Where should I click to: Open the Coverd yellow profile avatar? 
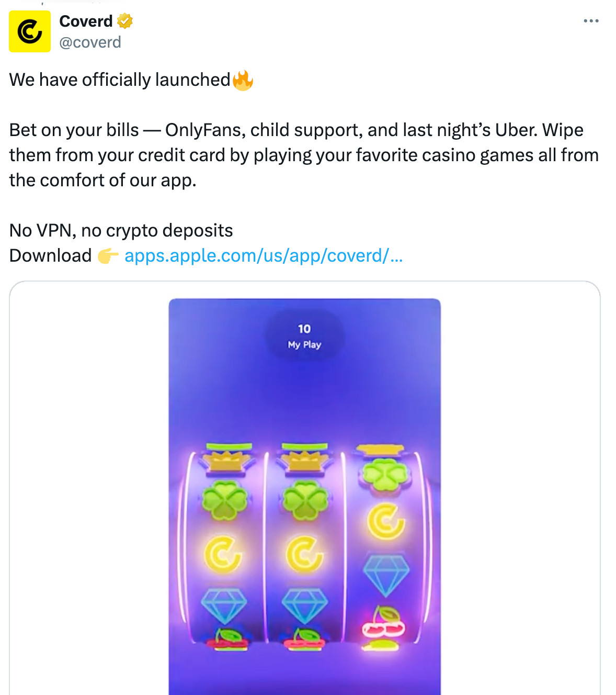point(30,31)
